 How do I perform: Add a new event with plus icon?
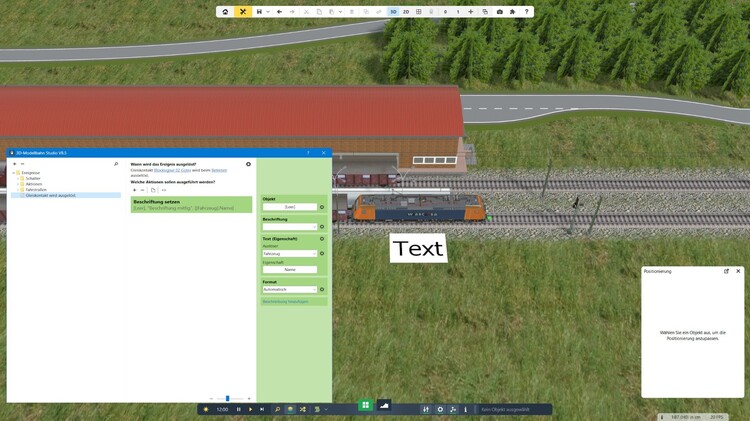coord(15,164)
